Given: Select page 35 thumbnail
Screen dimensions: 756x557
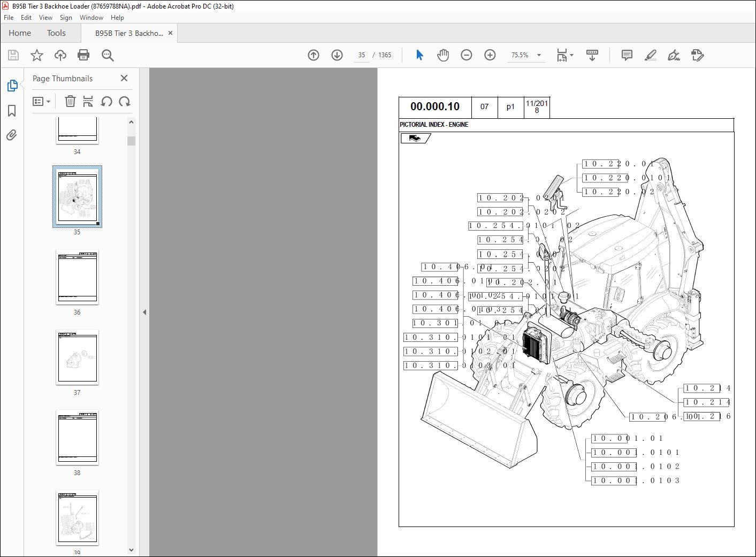Looking at the screenshot, I should [x=77, y=196].
